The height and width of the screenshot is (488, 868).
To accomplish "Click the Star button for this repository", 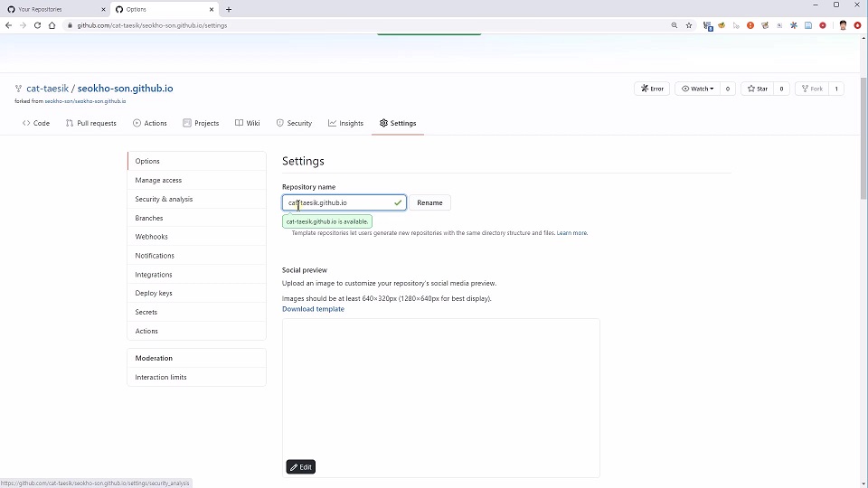I will coord(758,89).
